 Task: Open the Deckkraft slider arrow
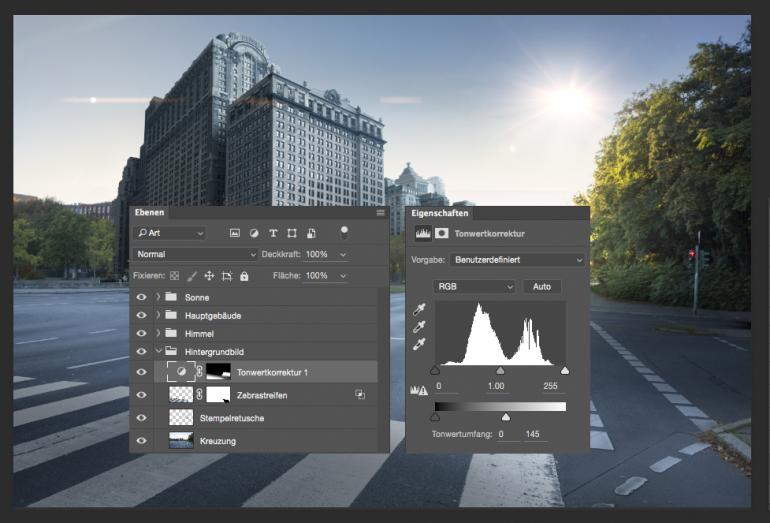343,255
